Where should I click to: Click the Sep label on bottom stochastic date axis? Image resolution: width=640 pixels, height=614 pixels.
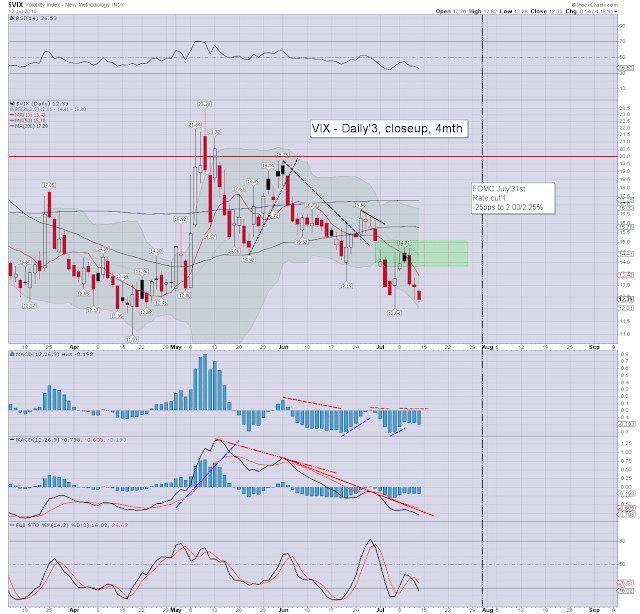[594, 610]
